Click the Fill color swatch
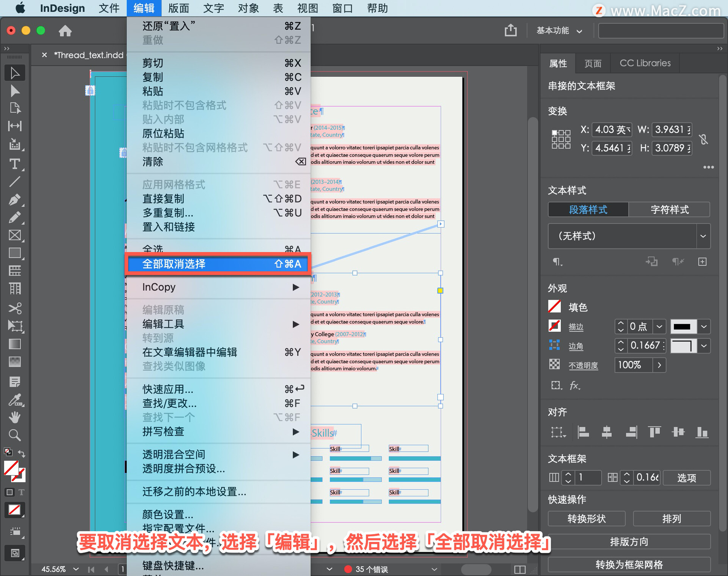The image size is (728, 576). pyautogui.click(x=554, y=306)
